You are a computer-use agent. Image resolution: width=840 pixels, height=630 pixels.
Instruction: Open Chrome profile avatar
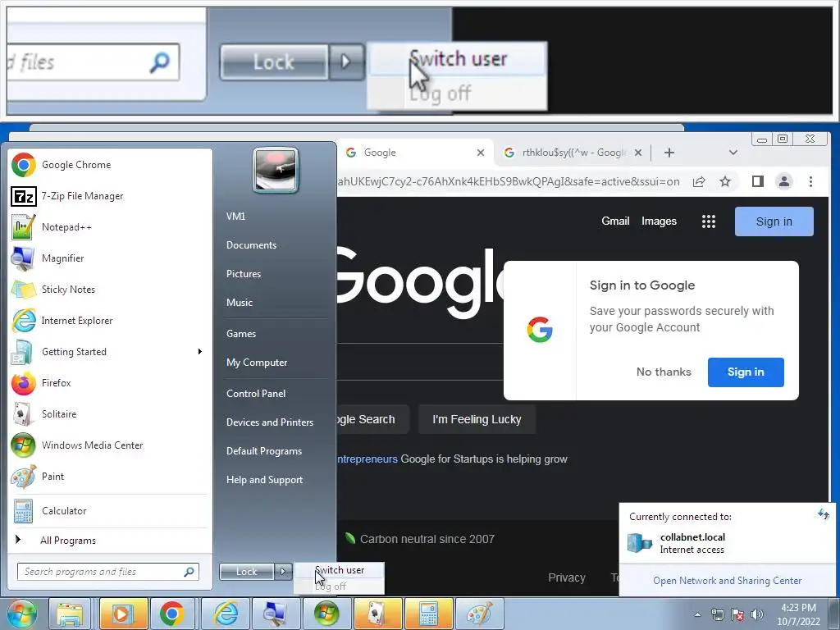coord(783,181)
